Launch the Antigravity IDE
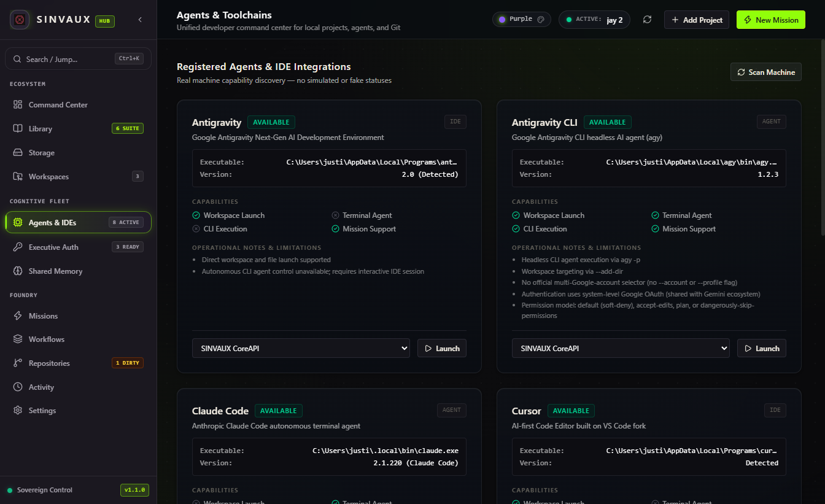Screen dimensions: 825x504 [442, 348]
